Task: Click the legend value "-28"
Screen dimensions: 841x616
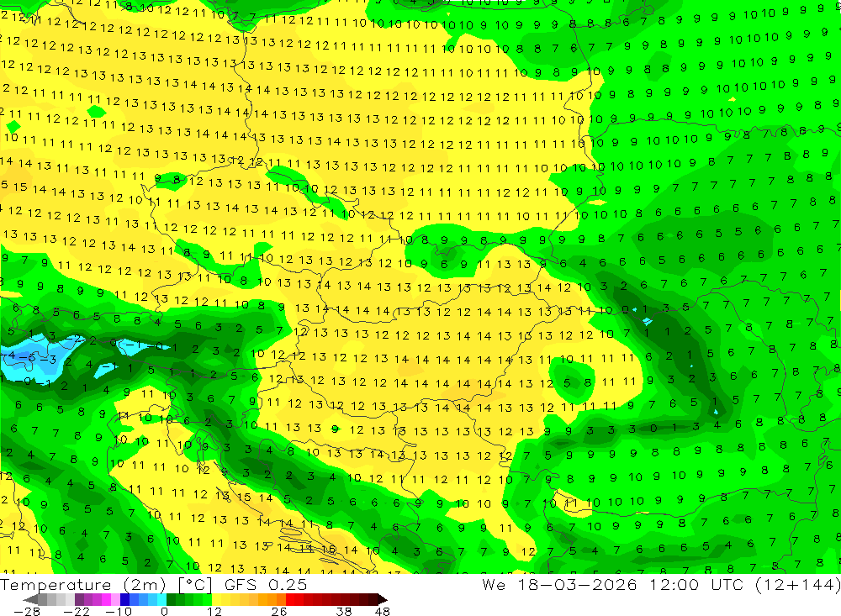Action: 26,612
